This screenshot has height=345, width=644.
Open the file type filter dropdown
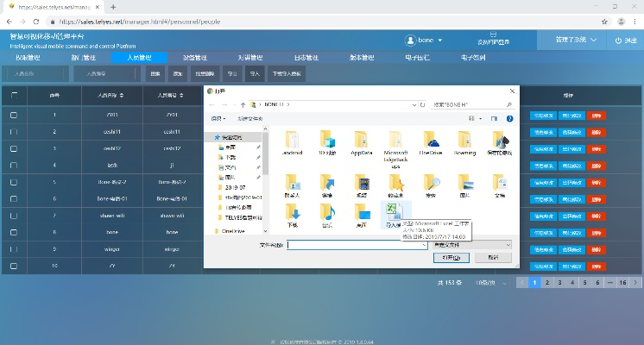[473, 245]
